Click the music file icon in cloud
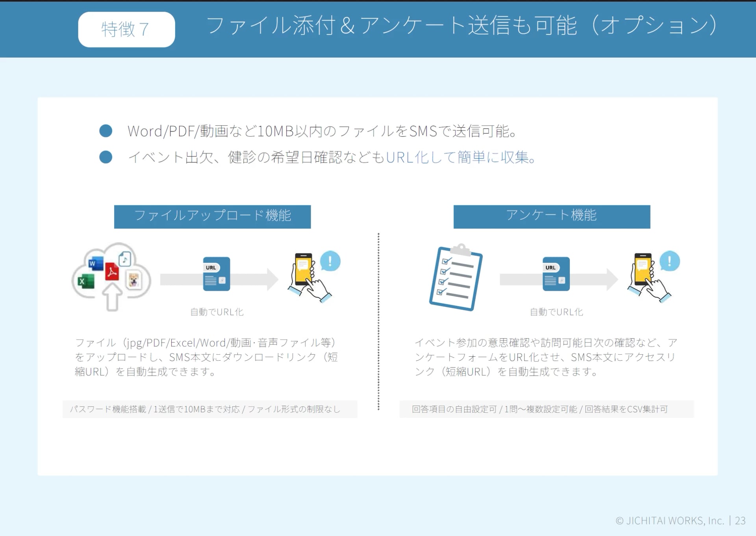The height and width of the screenshot is (536, 756). (125, 259)
